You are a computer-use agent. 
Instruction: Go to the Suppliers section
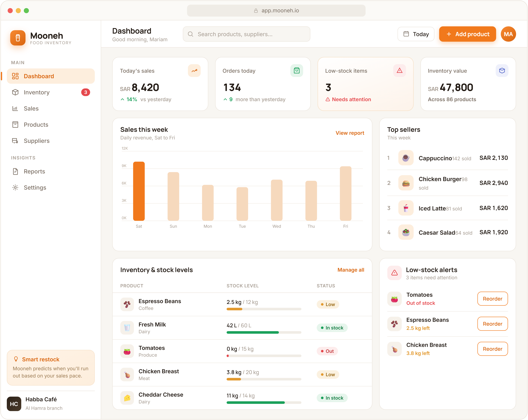51,141
